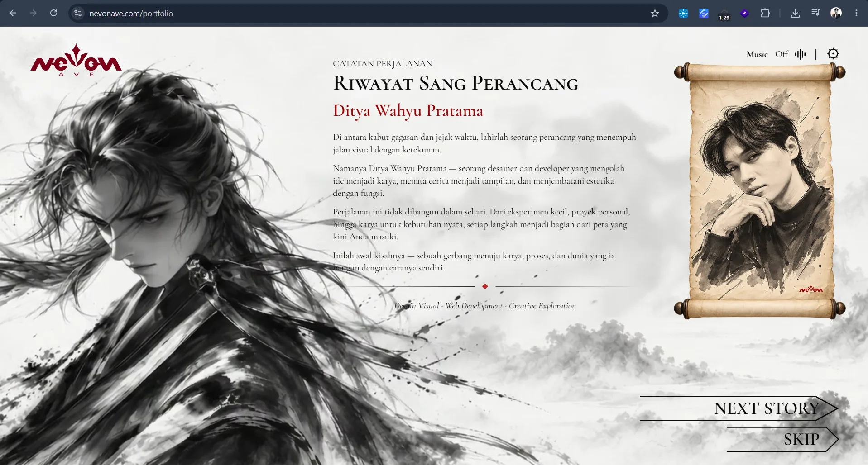Open site information icon in address bar
This screenshot has height=465, width=868.
[x=78, y=13]
